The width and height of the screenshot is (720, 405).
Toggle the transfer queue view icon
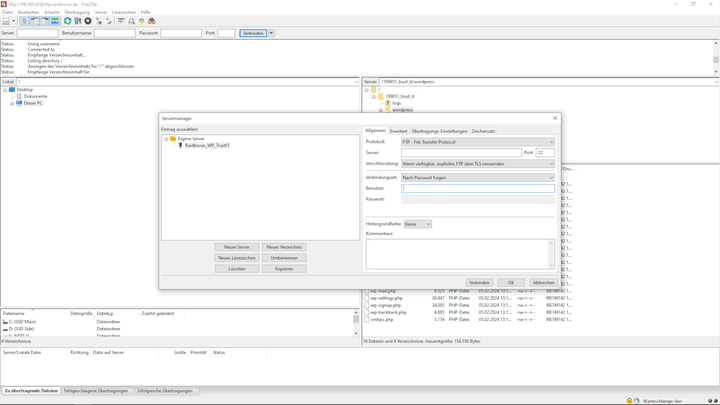(55, 21)
